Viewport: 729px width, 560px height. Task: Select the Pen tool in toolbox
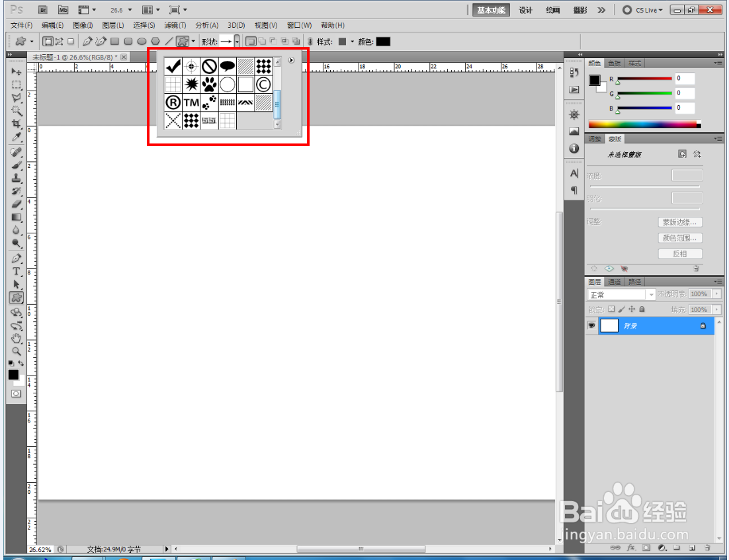(17, 259)
